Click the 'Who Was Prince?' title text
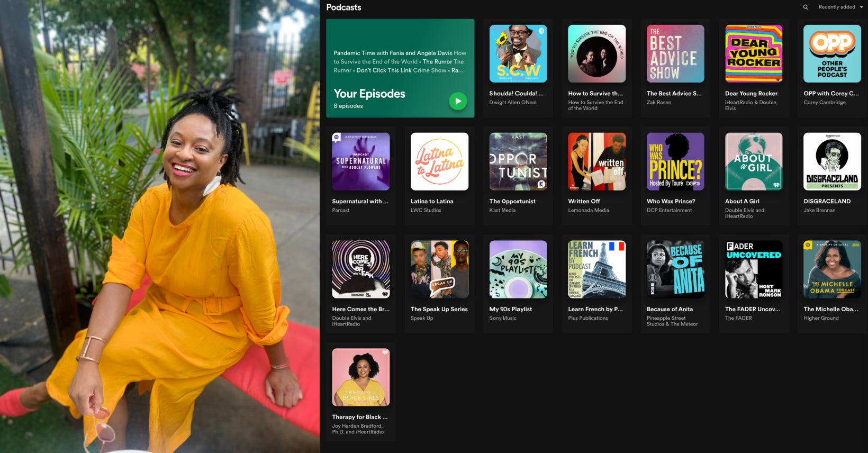 (x=671, y=202)
